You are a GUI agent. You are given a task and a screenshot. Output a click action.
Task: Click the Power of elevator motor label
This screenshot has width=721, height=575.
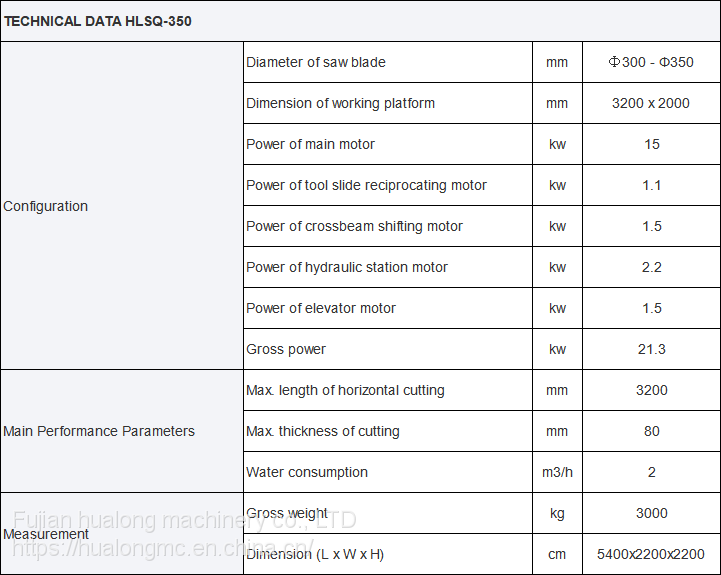[x=321, y=308]
